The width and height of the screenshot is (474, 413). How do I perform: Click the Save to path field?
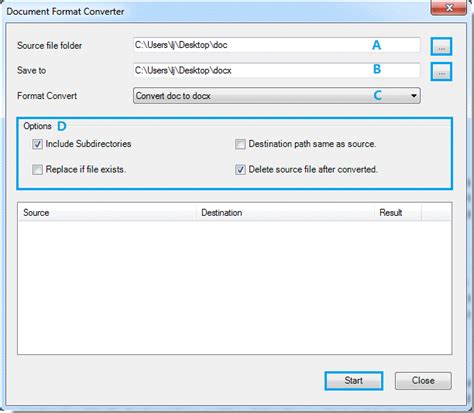click(x=277, y=70)
